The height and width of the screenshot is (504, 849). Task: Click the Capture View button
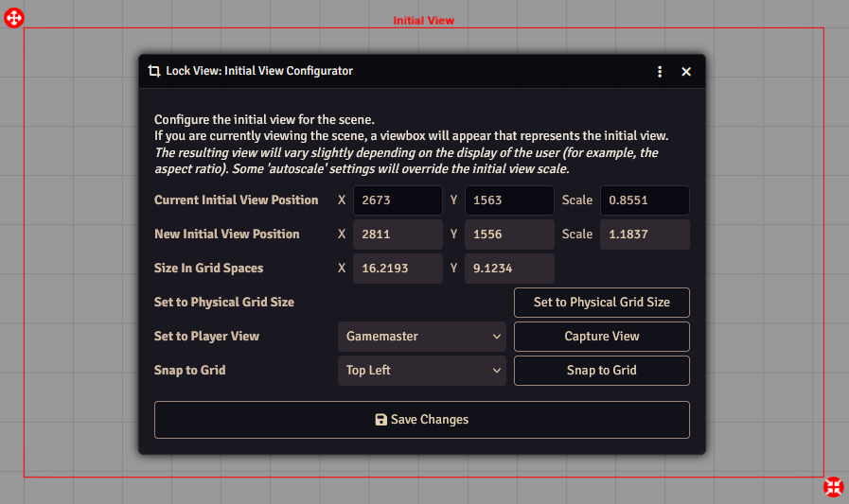tap(601, 337)
